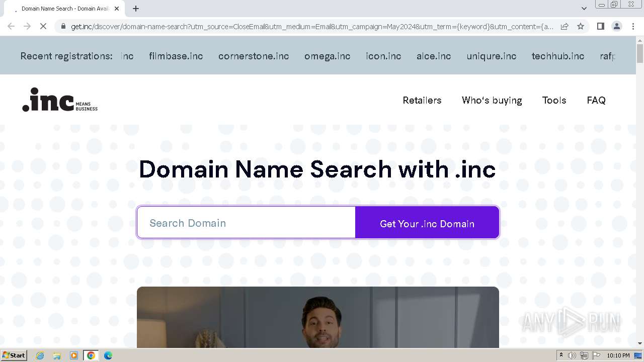Click scrollbar down arrow
This screenshot has height=362, width=644.
(640, 343)
